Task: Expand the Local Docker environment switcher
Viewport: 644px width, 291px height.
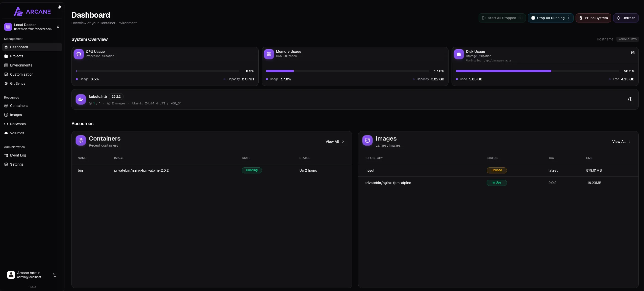Action: 58,27
